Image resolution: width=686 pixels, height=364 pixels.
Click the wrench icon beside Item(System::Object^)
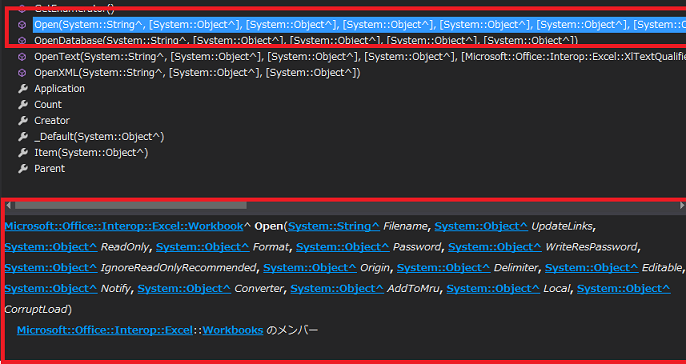[23, 153]
